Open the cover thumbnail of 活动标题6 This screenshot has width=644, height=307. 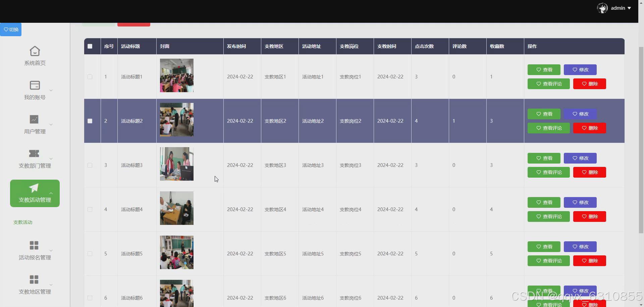[x=176, y=293]
